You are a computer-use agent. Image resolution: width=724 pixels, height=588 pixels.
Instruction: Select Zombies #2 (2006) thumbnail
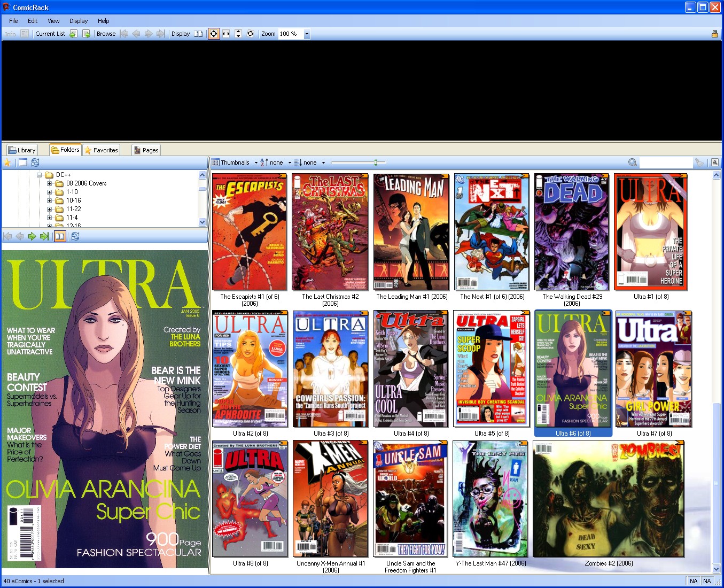pos(609,499)
